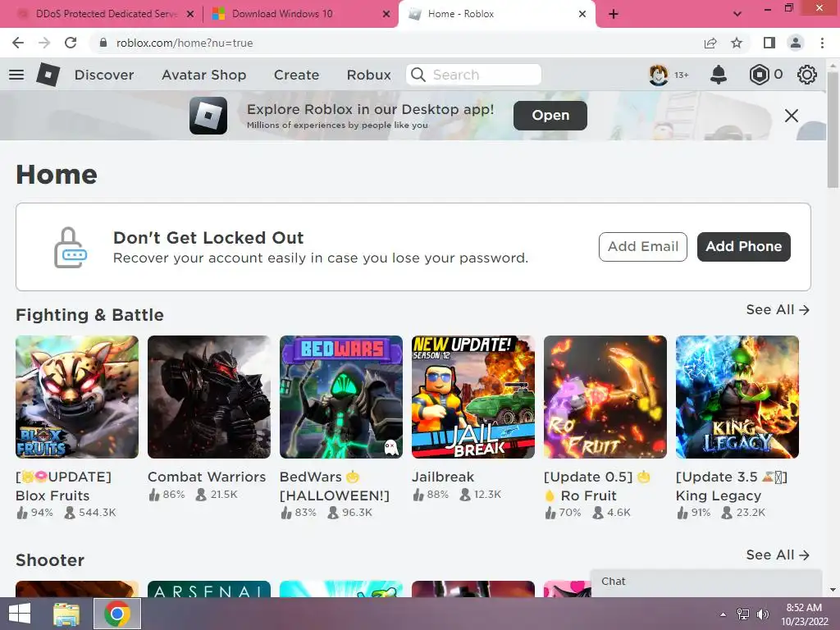Click the avatar profile picture in navbar
The height and width of the screenshot is (630, 840).
click(x=659, y=75)
